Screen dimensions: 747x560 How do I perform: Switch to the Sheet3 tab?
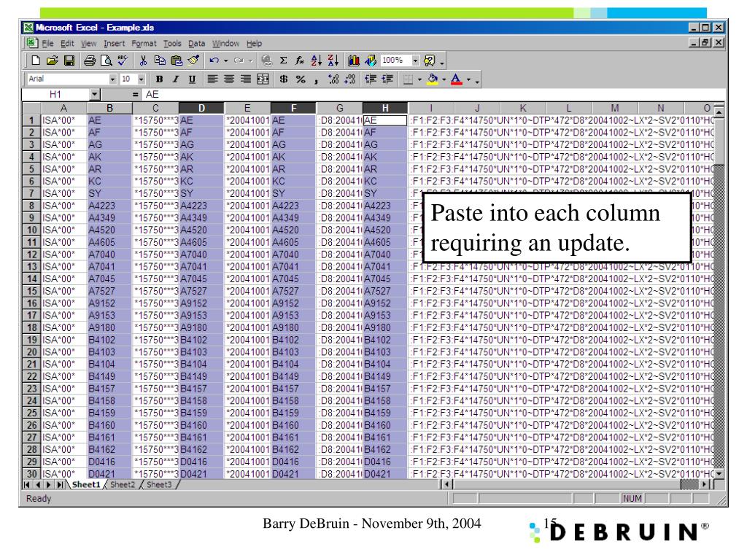[159, 485]
